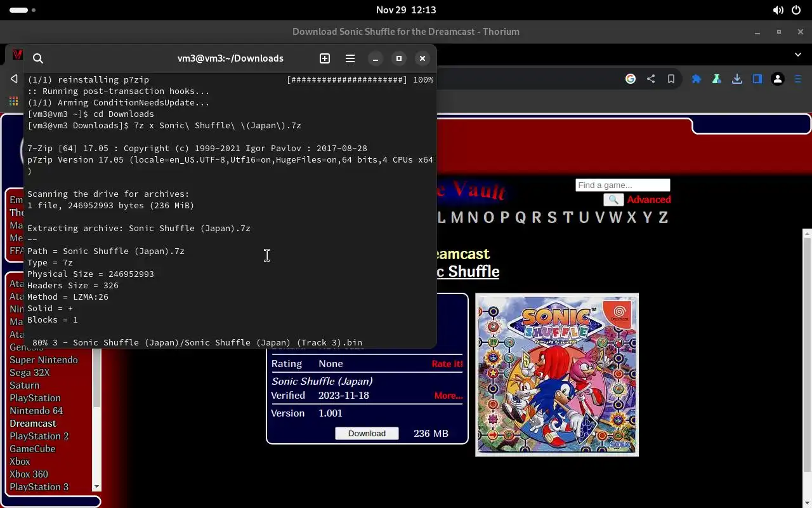Open the Advanced search link

tap(649, 199)
